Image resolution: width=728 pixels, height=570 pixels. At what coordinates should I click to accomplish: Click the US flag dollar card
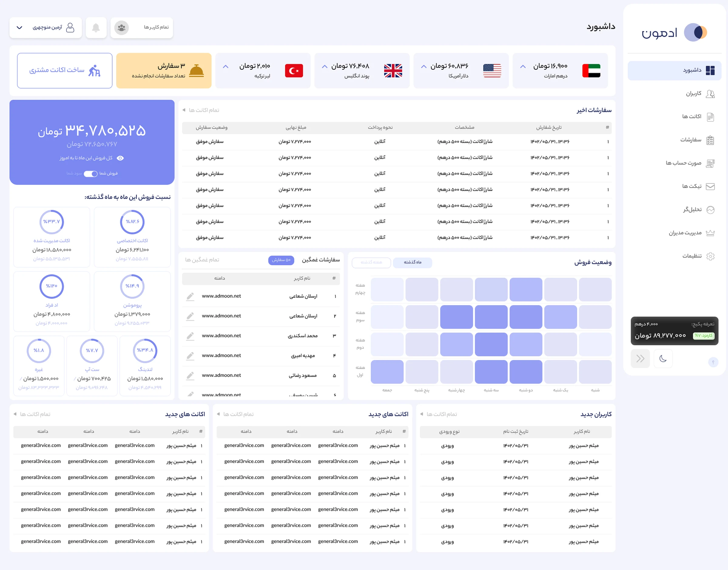[461, 70]
